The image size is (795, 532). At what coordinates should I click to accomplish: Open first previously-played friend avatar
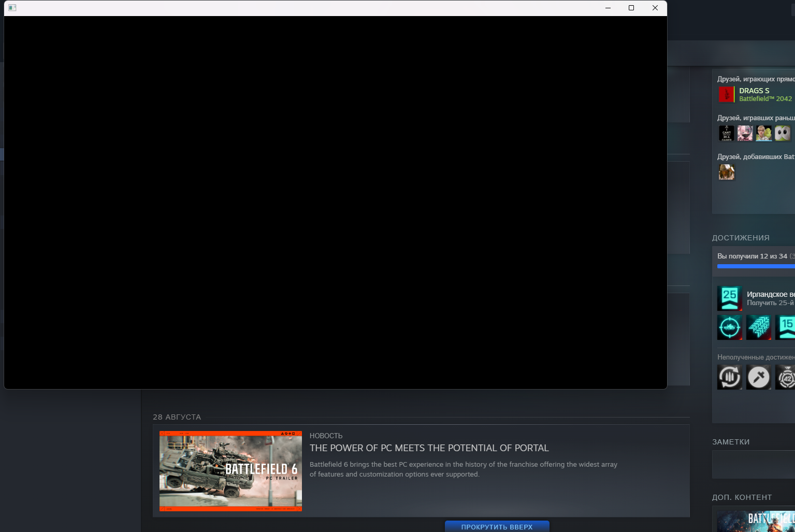click(x=727, y=133)
